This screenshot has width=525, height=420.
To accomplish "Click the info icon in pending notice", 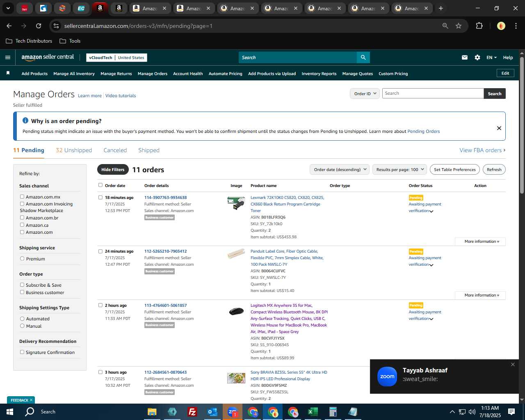I will pyautogui.click(x=25, y=121).
